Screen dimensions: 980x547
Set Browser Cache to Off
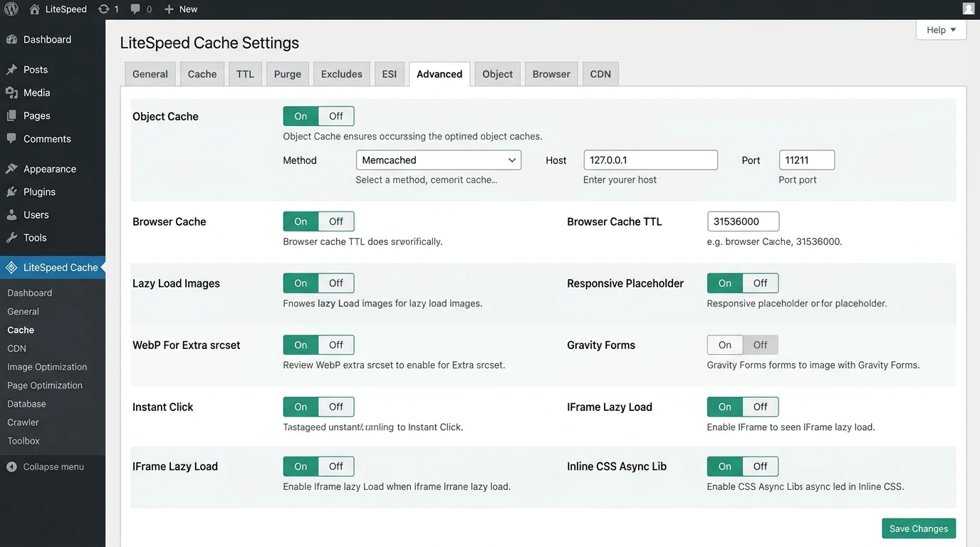336,222
